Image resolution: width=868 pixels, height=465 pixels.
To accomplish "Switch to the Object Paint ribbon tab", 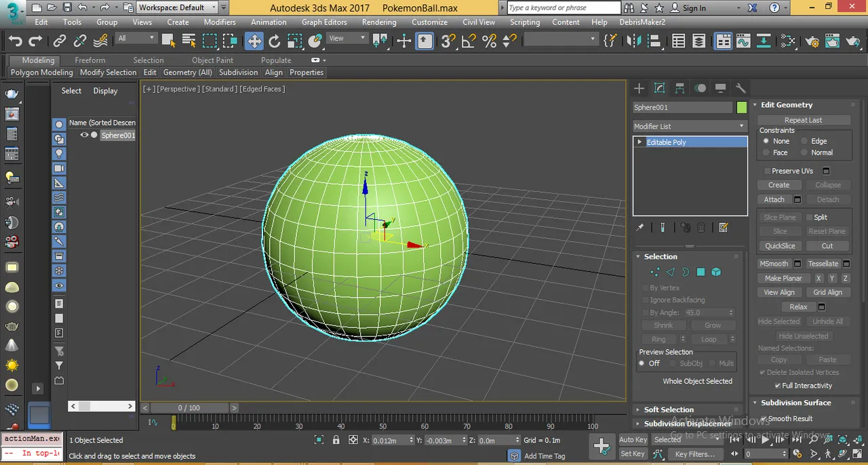I will click(x=212, y=60).
